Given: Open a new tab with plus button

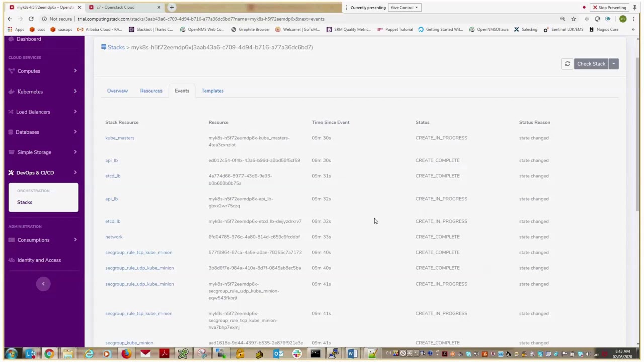Looking at the screenshot, I should (x=172, y=7).
